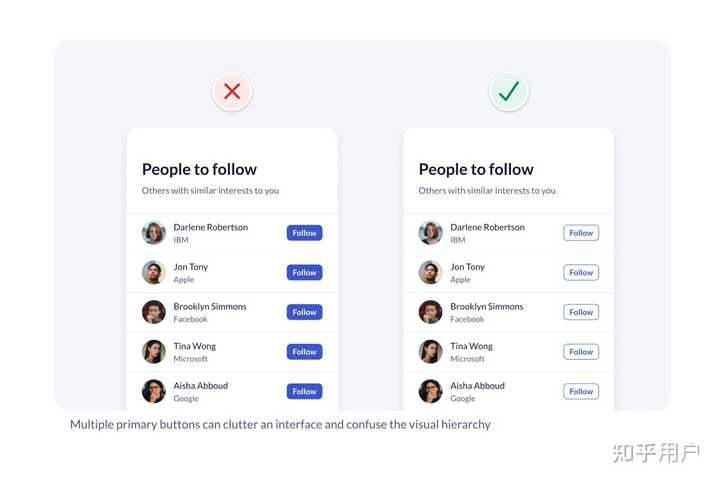Open Aisha Abboud name in right card
Viewport: 720px width, 477px height.
[x=478, y=386]
